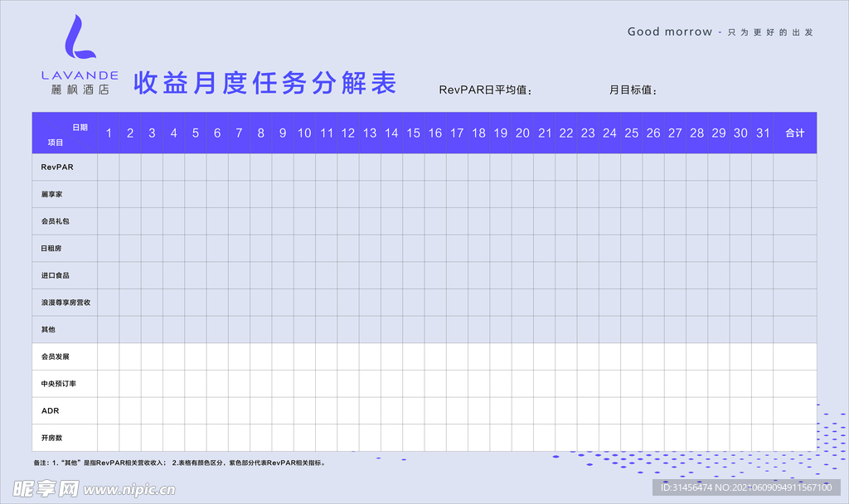
Task: Select the 开房数 row label
Action: click(53, 438)
